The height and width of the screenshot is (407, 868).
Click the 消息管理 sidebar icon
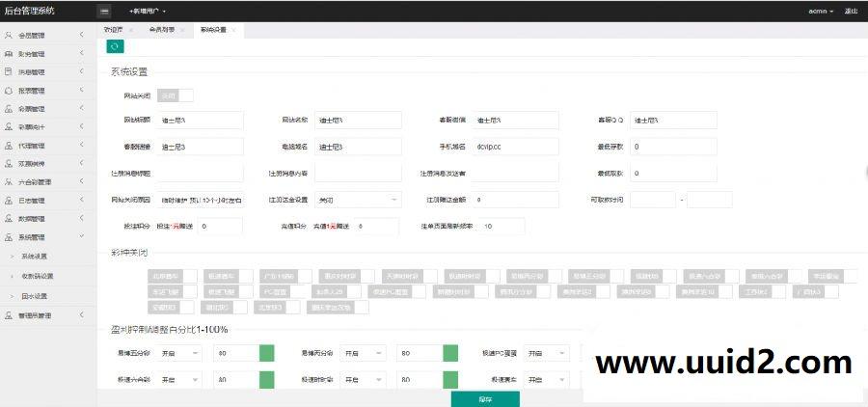click(9, 72)
